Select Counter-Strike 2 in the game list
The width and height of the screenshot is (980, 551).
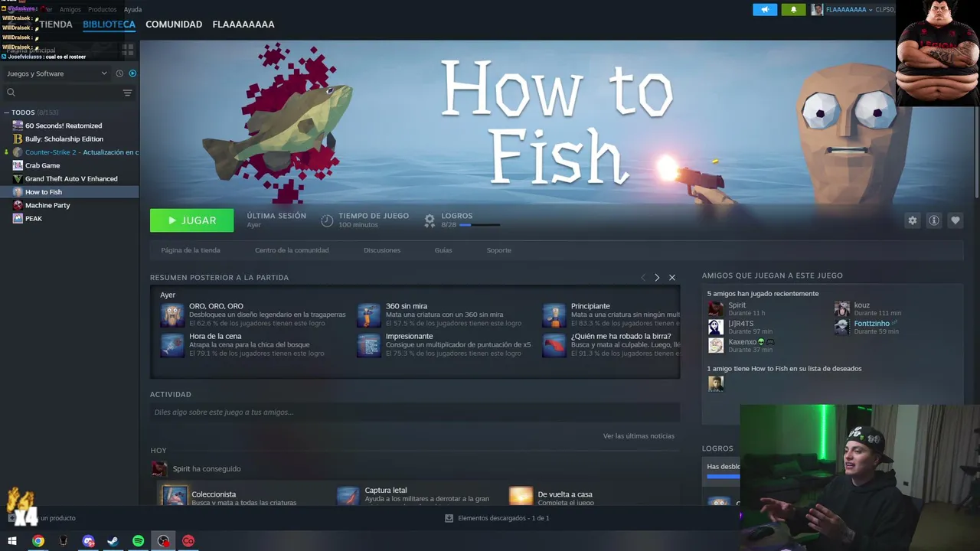point(71,152)
